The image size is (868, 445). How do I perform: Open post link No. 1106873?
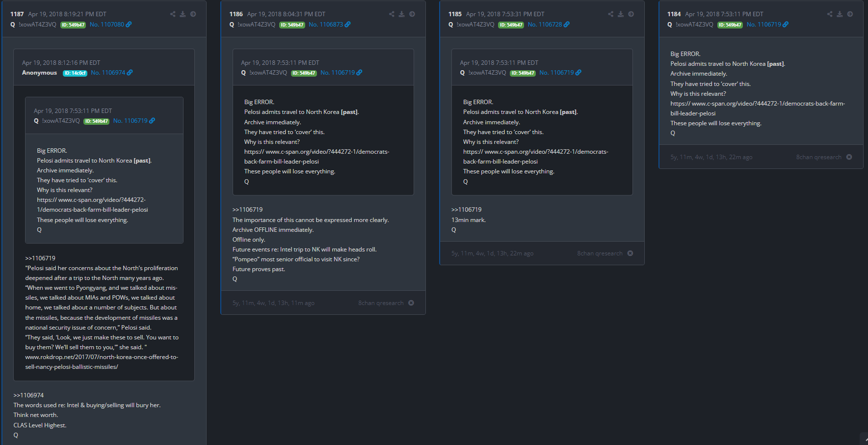pos(326,25)
